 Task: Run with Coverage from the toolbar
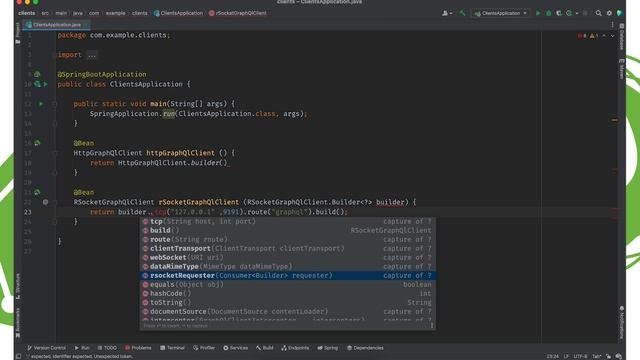[559, 13]
